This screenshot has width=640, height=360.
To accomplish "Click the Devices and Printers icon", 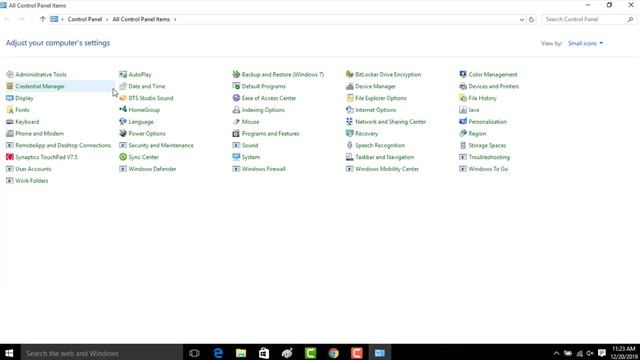I will [463, 86].
